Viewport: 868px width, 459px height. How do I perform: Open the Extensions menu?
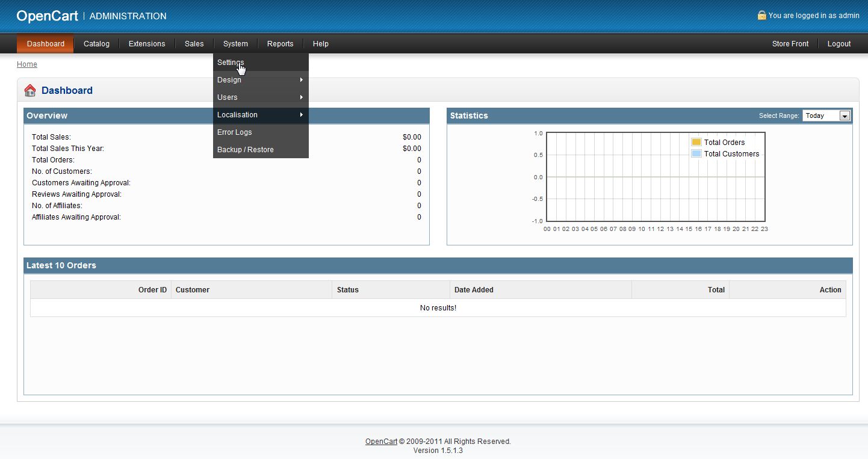click(x=147, y=44)
